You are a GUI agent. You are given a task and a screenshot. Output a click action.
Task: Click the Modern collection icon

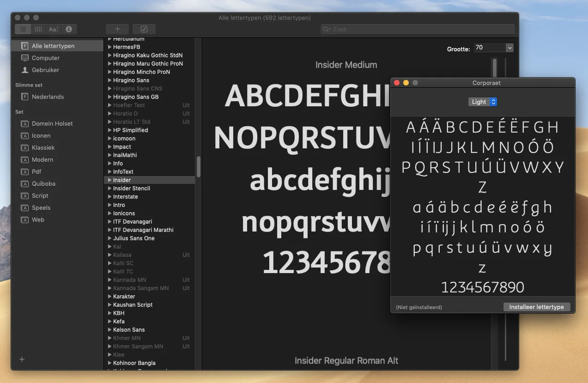point(24,159)
